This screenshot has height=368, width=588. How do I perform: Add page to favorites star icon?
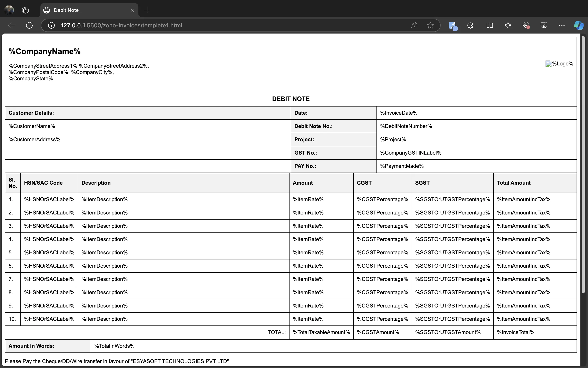click(x=430, y=25)
